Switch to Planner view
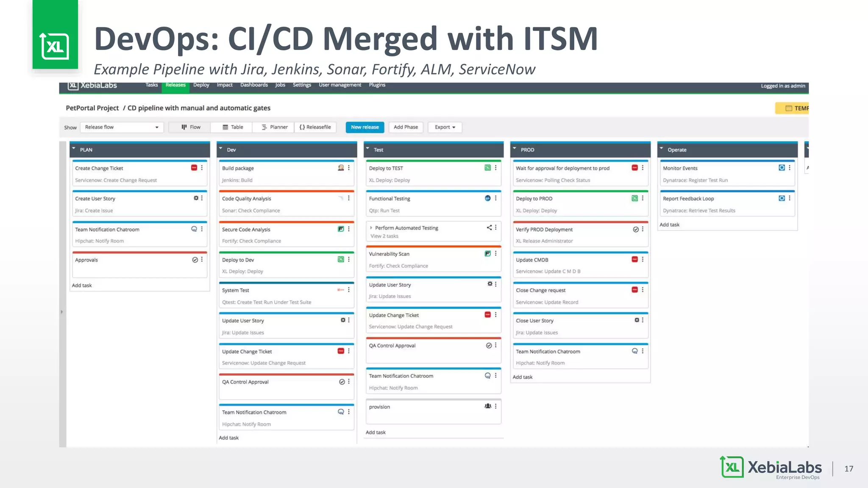Image resolution: width=868 pixels, height=488 pixels. tap(274, 127)
